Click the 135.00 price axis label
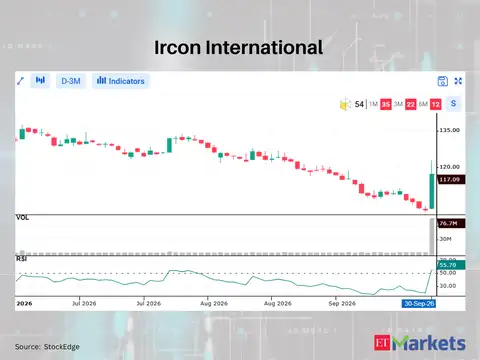 pos(449,130)
